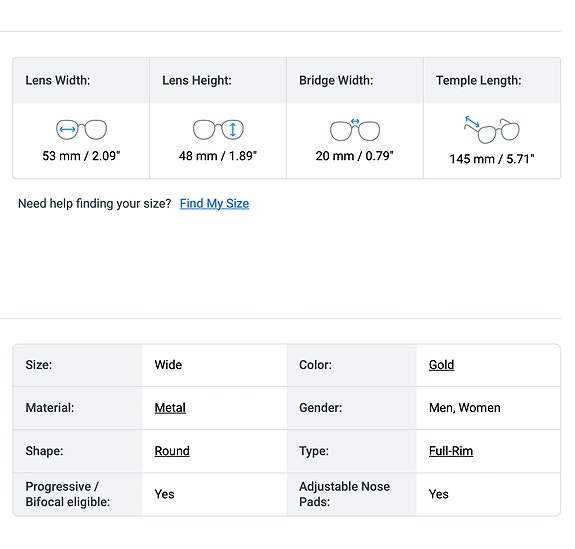Image resolution: width=575 pixels, height=549 pixels.
Task: Select the Lens Height header cell
Action: (x=218, y=80)
